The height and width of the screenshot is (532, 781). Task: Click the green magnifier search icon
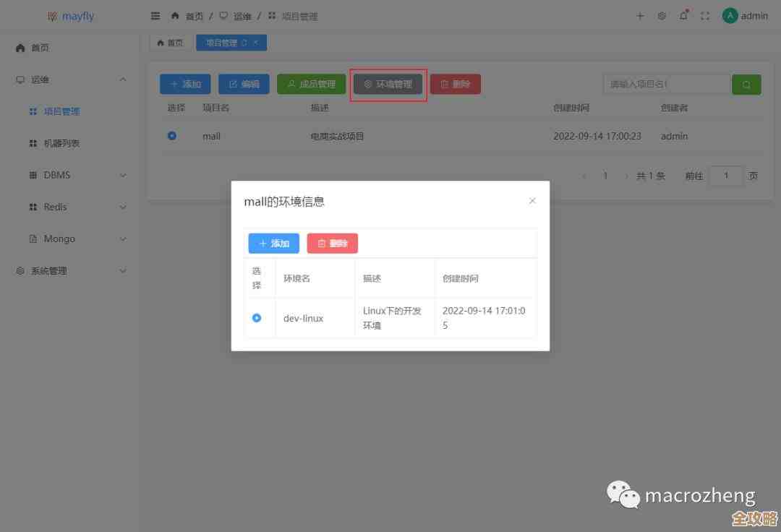pyautogui.click(x=746, y=84)
